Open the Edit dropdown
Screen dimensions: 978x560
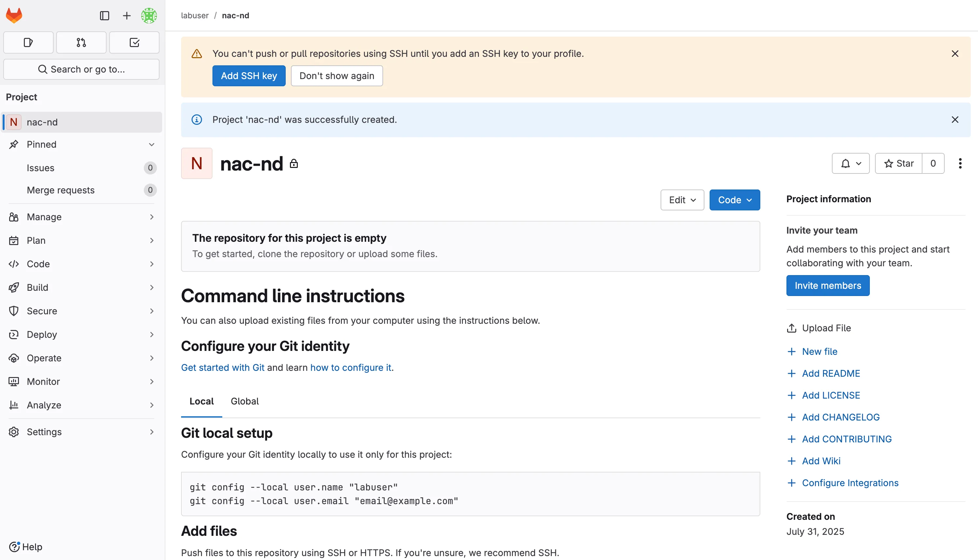[x=682, y=200]
